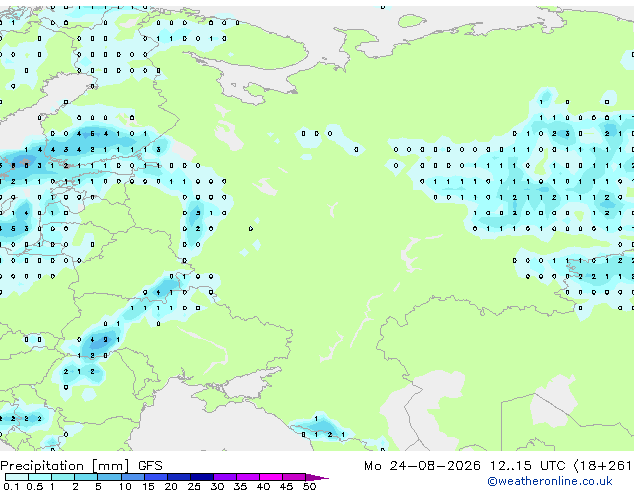Screen dimensions: 634x490
Task: Open the weatheronline.co.uk copyright link
Action: [x=550, y=481]
